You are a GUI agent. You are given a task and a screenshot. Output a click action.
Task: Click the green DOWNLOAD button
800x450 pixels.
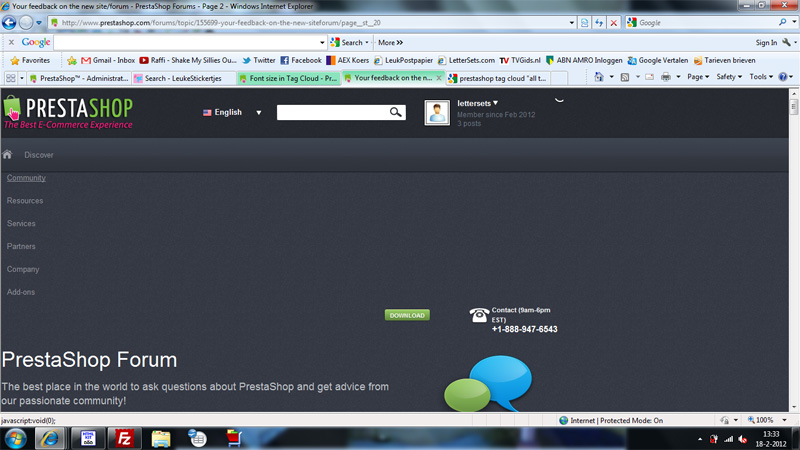(x=407, y=315)
